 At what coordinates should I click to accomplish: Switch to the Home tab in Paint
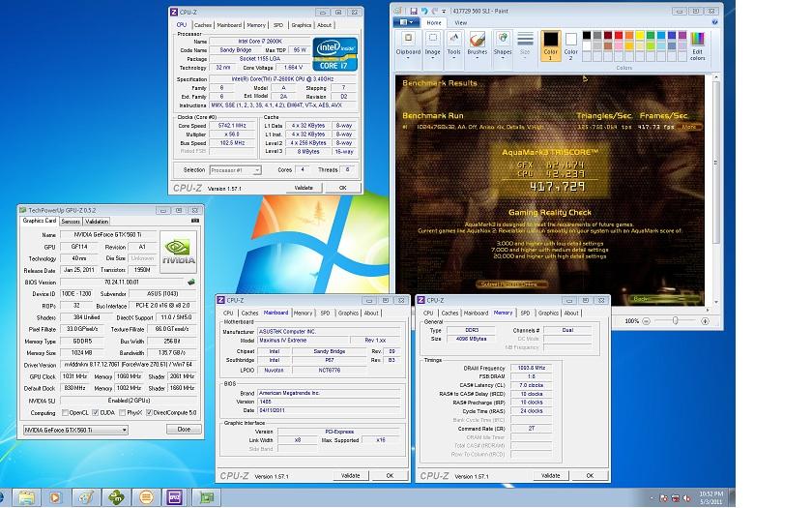(x=434, y=22)
